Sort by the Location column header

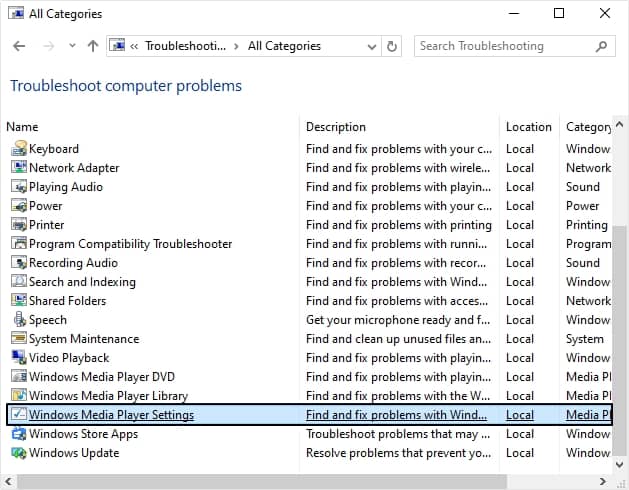529,127
